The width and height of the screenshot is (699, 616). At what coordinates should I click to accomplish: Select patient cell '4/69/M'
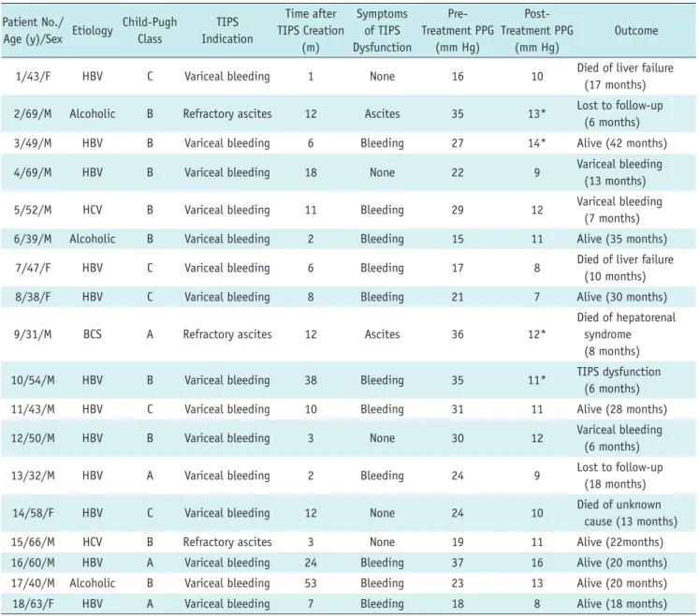coord(33,172)
